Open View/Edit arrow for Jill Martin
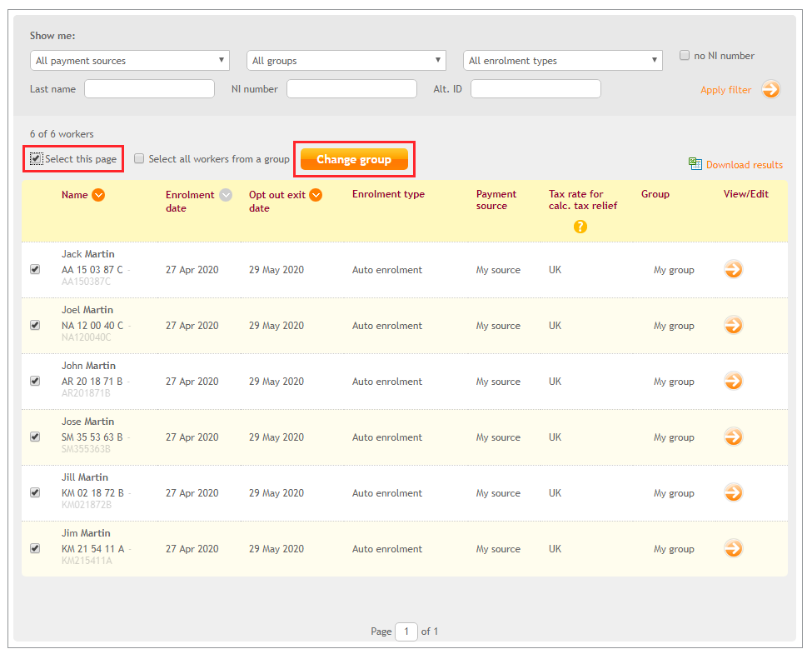812x659 pixels. click(733, 492)
